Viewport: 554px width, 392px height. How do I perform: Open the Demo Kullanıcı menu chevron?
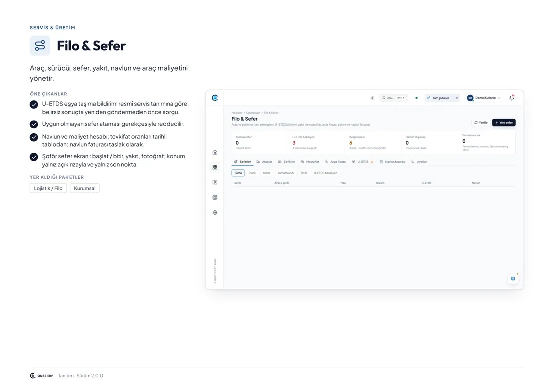499,98
